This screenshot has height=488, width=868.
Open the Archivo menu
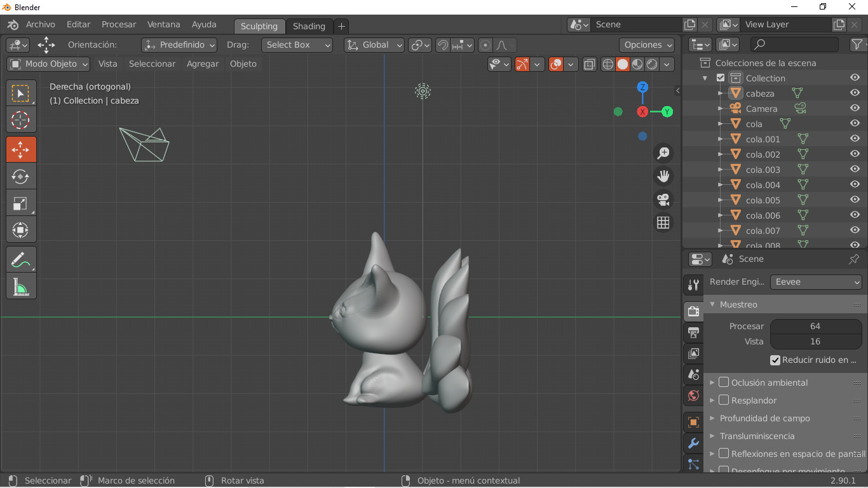[x=41, y=25]
